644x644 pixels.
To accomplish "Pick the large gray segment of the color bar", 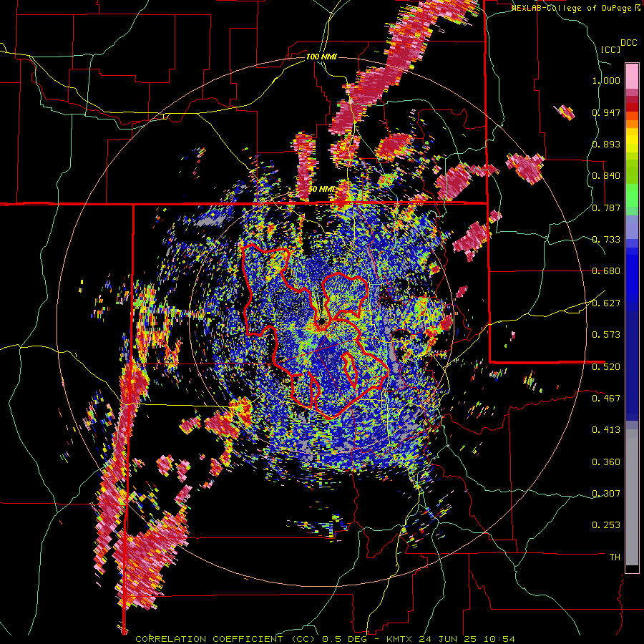I will (x=632, y=497).
